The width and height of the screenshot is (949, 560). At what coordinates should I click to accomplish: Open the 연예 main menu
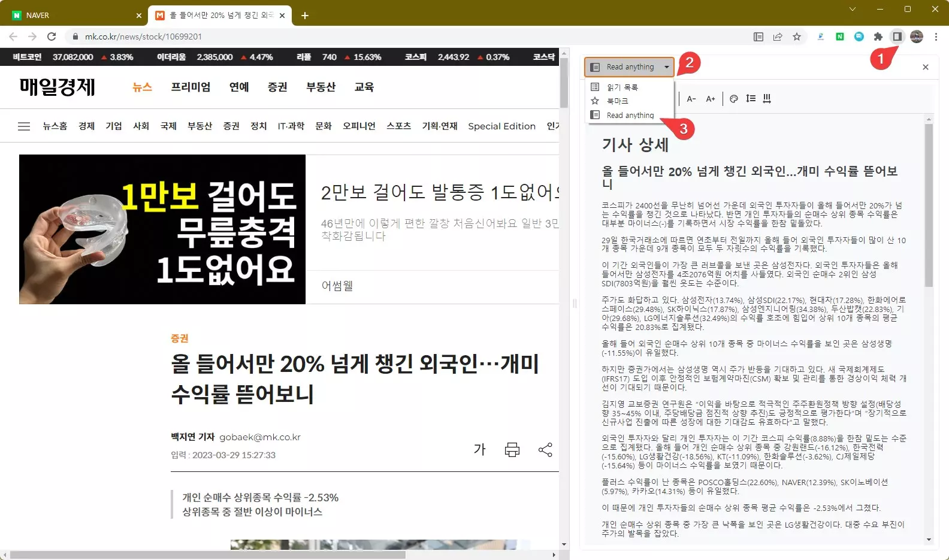coord(239,87)
